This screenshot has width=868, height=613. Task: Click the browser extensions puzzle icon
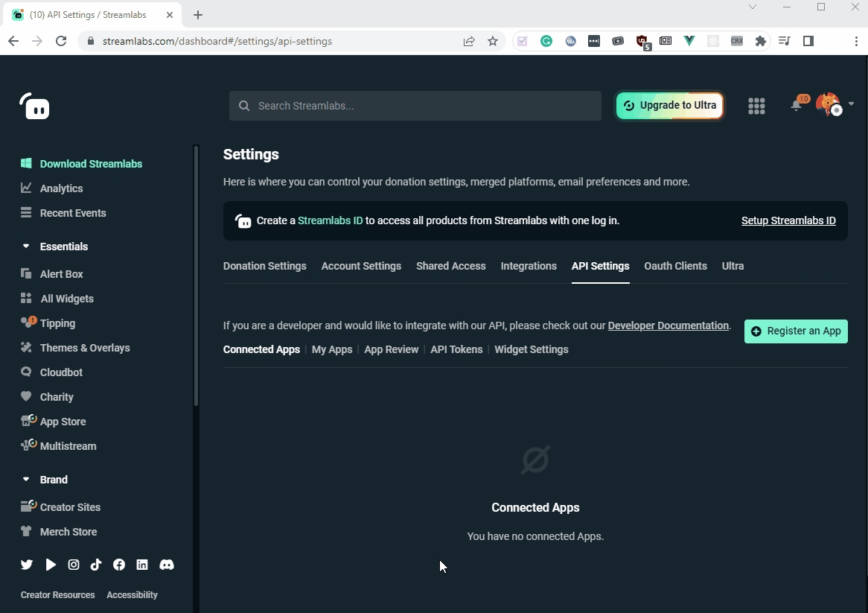[760, 42]
